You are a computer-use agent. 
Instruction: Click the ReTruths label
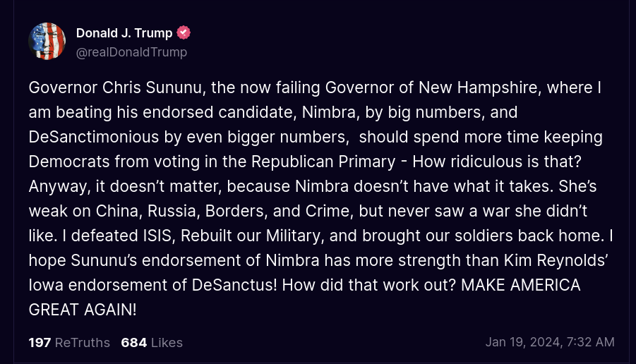83,343
